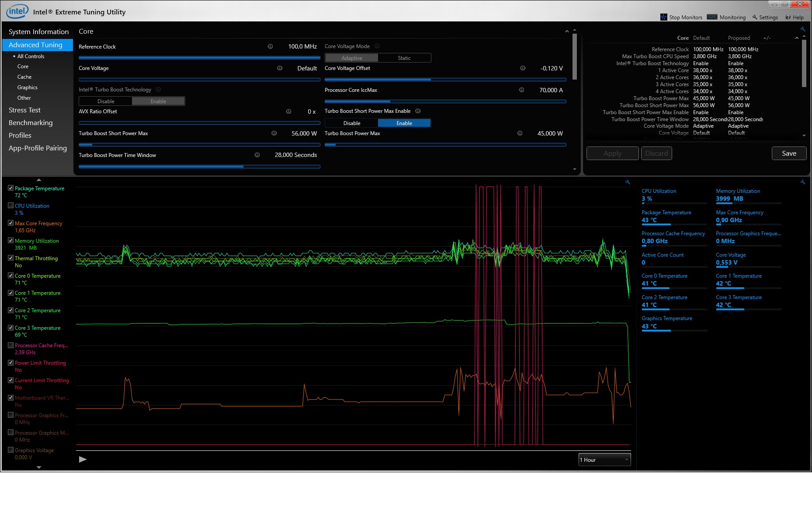Uncheck the Core 0 Temperature monitor
The height and width of the screenshot is (530, 812).
tap(11, 275)
